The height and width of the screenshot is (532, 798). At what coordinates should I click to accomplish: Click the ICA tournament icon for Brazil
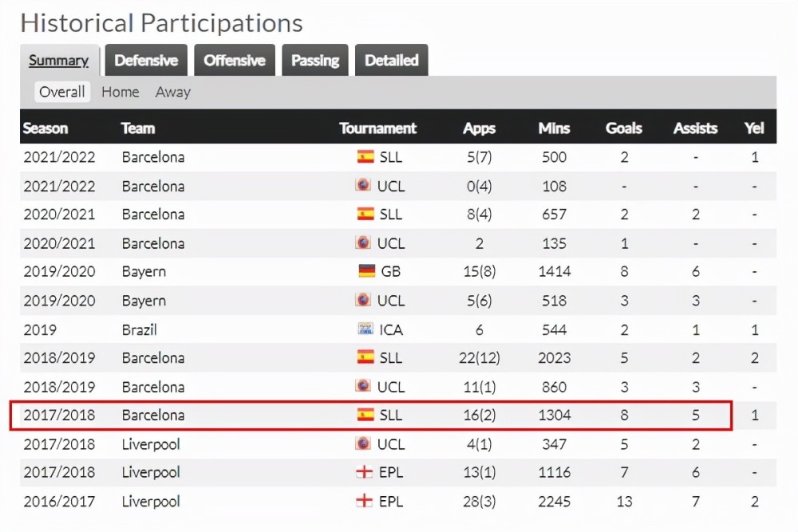(x=366, y=329)
